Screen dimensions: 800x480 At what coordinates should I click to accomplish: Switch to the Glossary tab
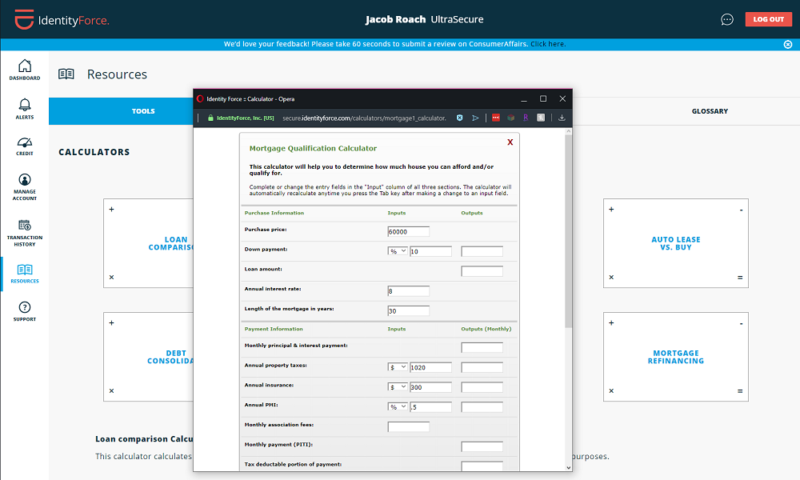tap(709, 111)
